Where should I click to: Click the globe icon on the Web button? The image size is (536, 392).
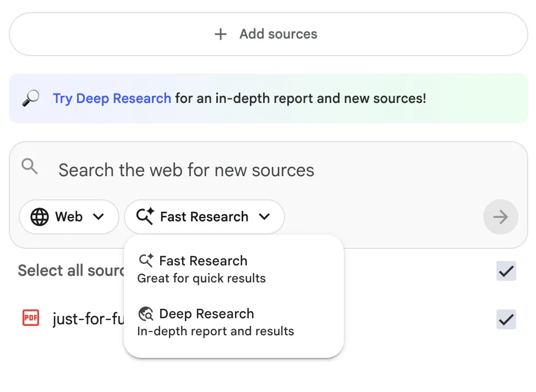click(x=40, y=217)
